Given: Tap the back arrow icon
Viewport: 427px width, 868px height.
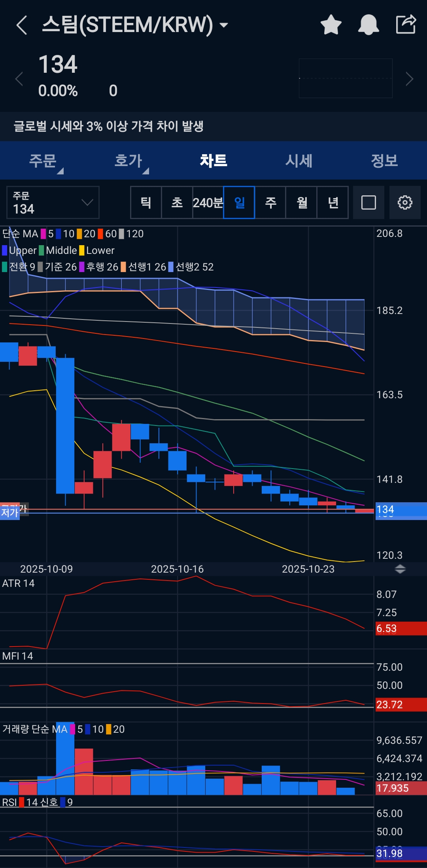Looking at the screenshot, I should pos(22,25).
